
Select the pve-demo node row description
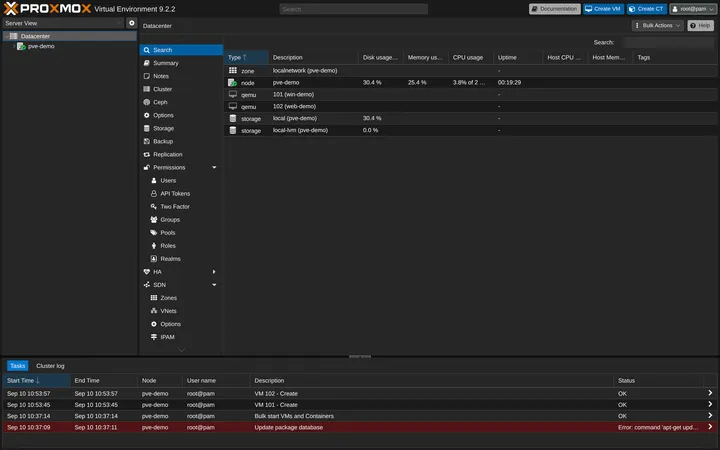tap(286, 83)
